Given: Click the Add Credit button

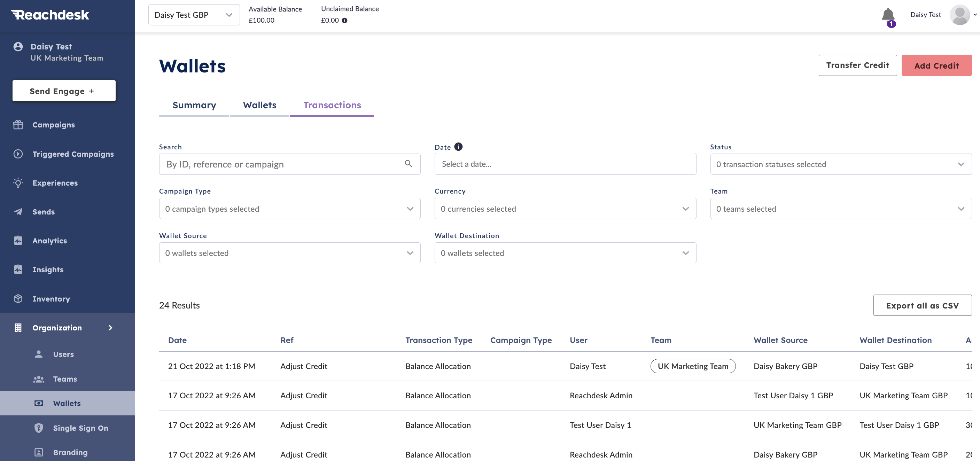Looking at the screenshot, I should [x=936, y=65].
